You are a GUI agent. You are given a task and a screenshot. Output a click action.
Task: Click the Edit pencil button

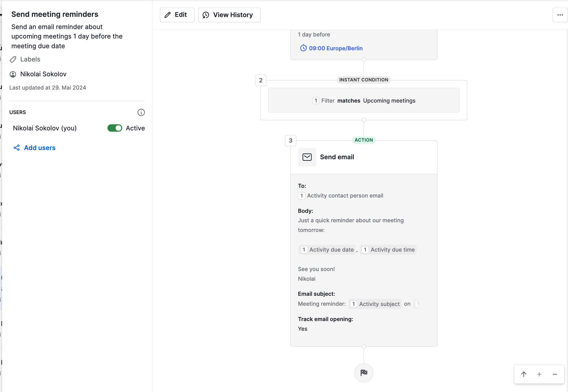pyautogui.click(x=177, y=15)
